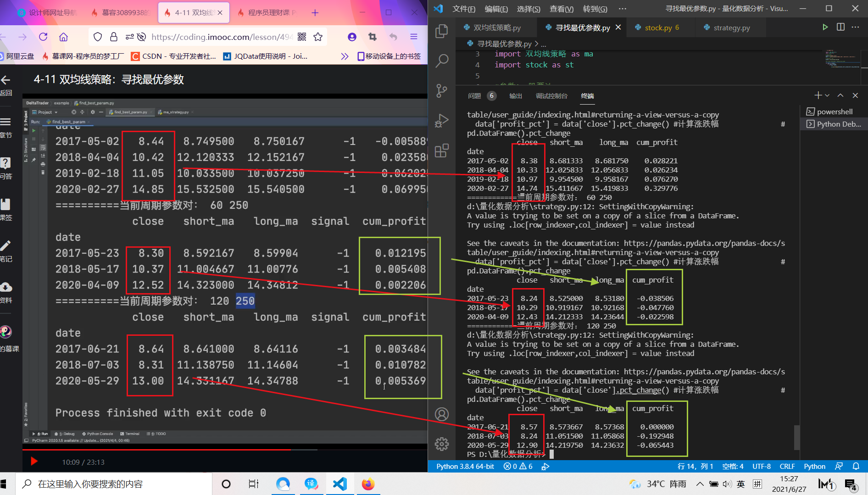This screenshot has width=868, height=495.
Task: Close the 寻找最优参数.py editor tab
Action: tap(618, 28)
